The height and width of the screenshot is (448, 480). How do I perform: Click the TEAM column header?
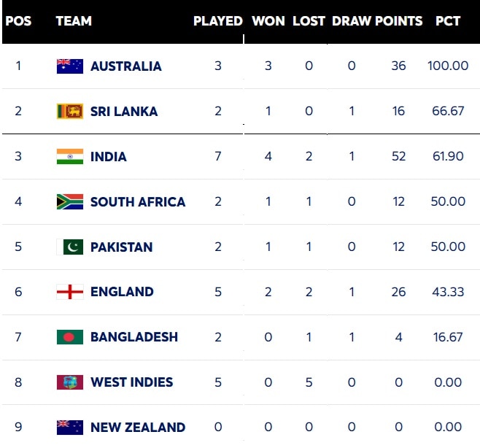[74, 21]
